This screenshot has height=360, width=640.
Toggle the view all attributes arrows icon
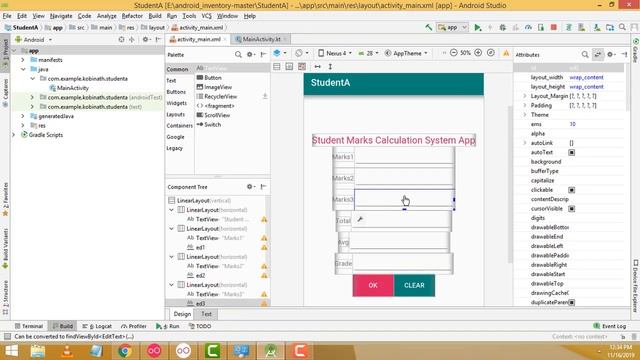click(x=598, y=54)
